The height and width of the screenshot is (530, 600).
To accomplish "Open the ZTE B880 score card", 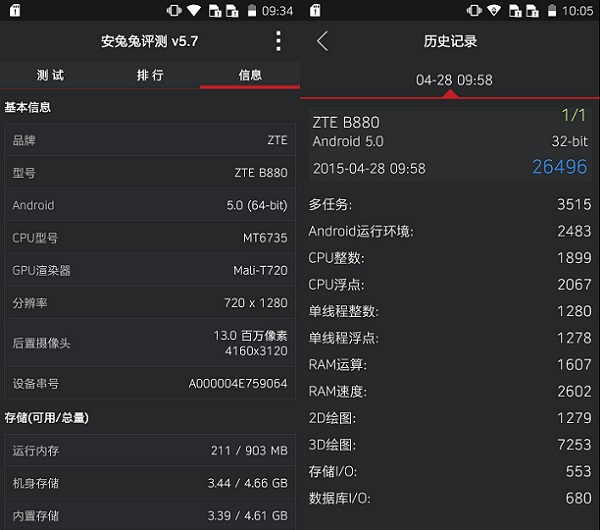I will (x=450, y=145).
